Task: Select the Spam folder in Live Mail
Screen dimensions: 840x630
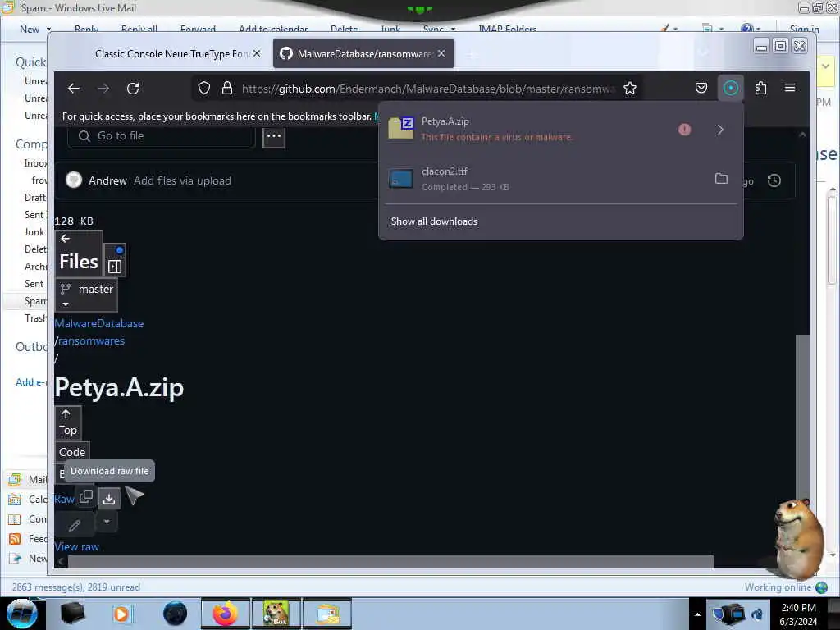Action: 35,301
